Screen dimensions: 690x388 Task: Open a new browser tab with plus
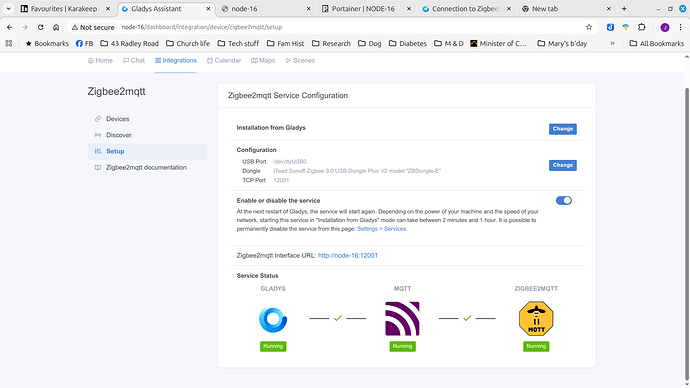pos(624,8)
